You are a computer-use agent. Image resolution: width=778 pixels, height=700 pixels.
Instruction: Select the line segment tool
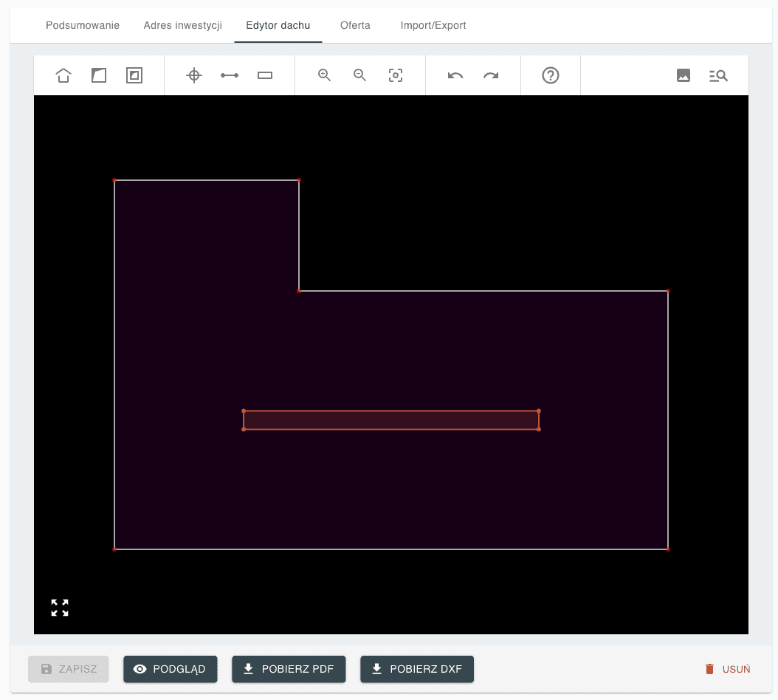(230, 75)
